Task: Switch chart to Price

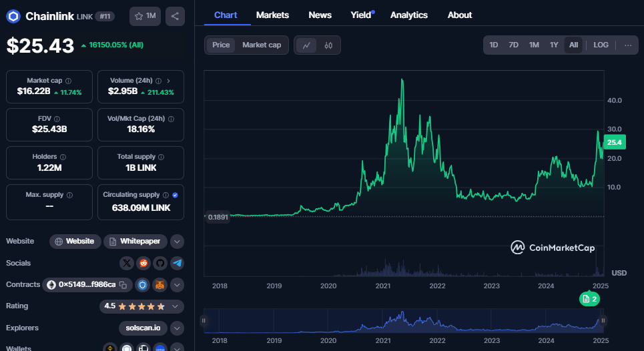Action: pos(221,45)
